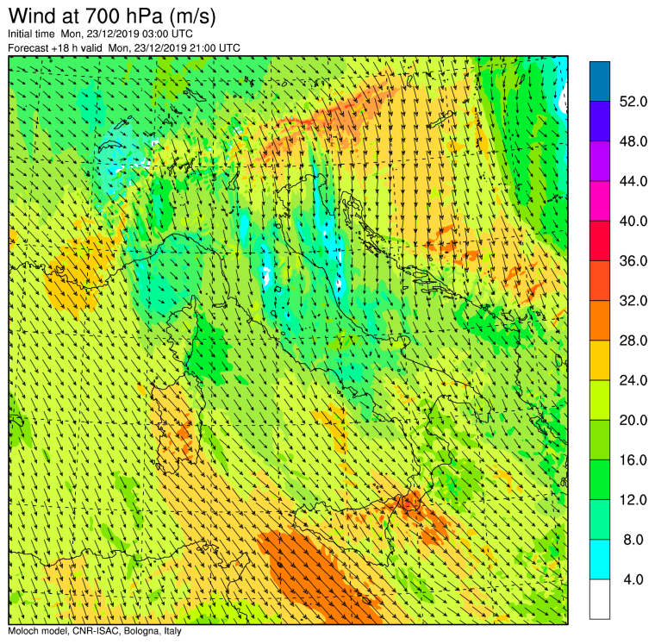655x644 pixels.
Task: Click the 52.0 colorbar label
Action: click(633, 102)
